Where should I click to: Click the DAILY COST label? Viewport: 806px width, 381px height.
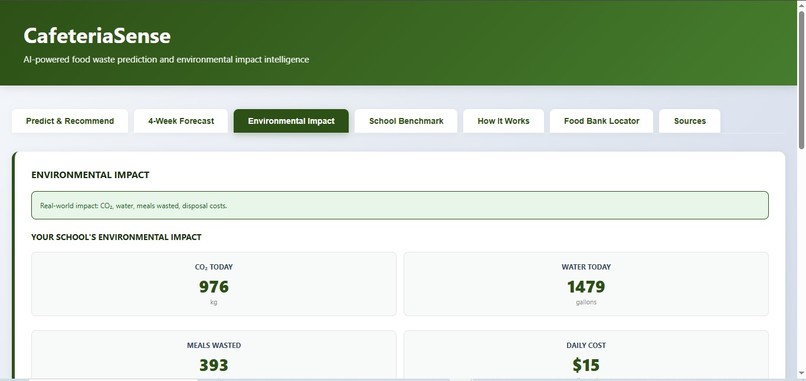[x=586, y=346]
